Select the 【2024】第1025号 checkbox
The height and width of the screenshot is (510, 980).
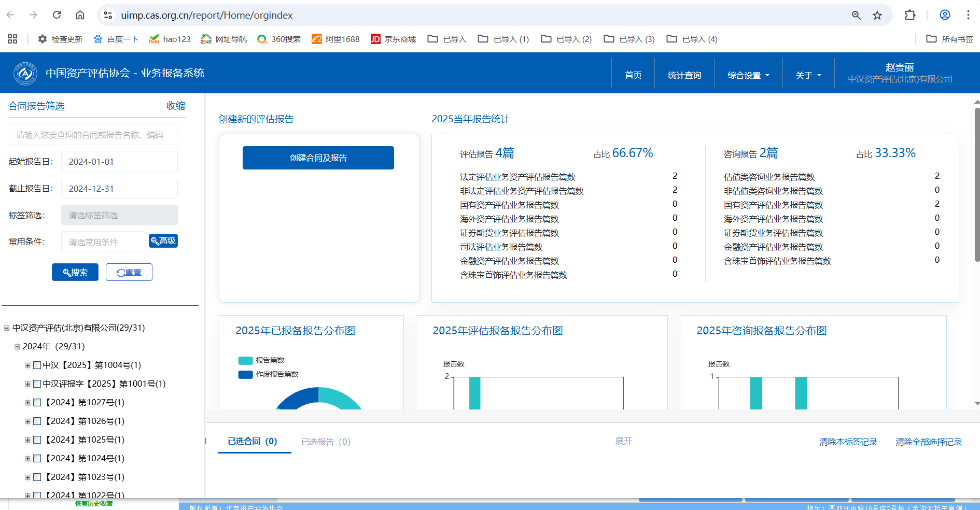pos(37,440)
